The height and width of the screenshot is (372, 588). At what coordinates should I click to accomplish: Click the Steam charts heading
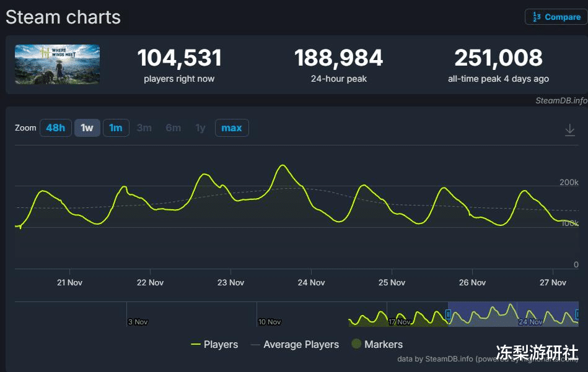pyautogui.click(x=63, y=17)
